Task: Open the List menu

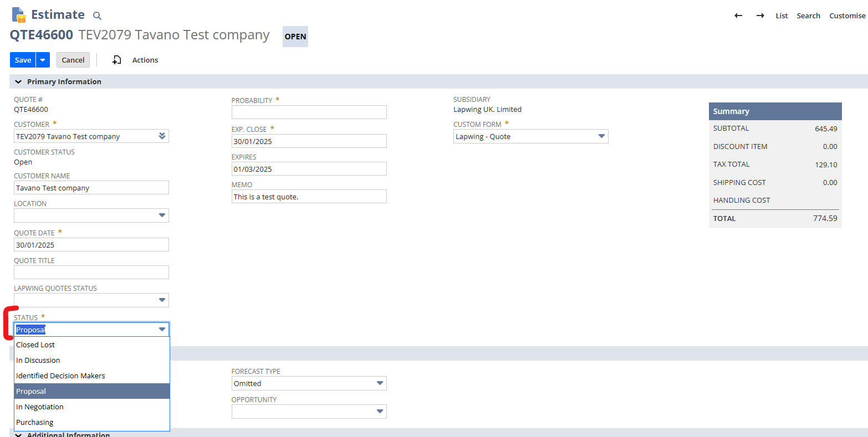Action: point(782,16)
